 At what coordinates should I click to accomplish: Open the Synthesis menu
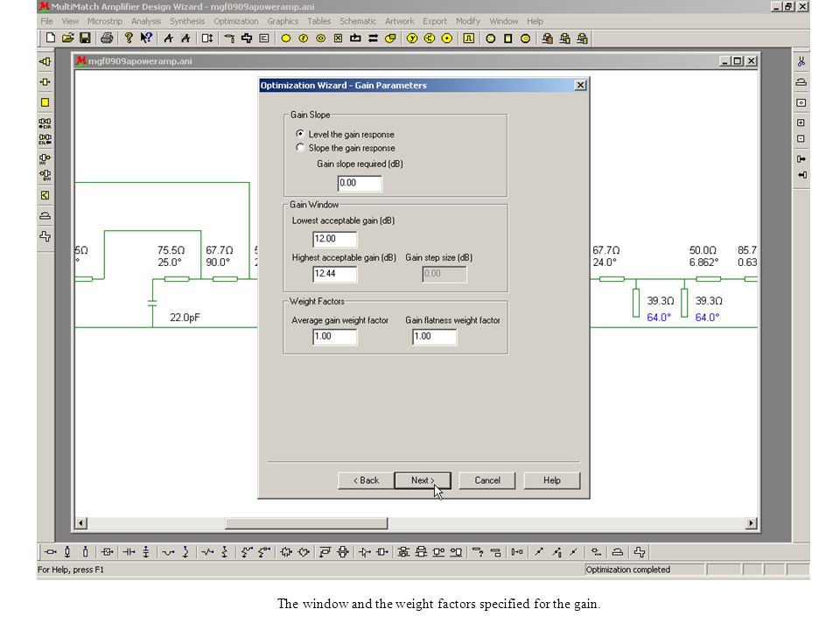[x=187, y=21]
